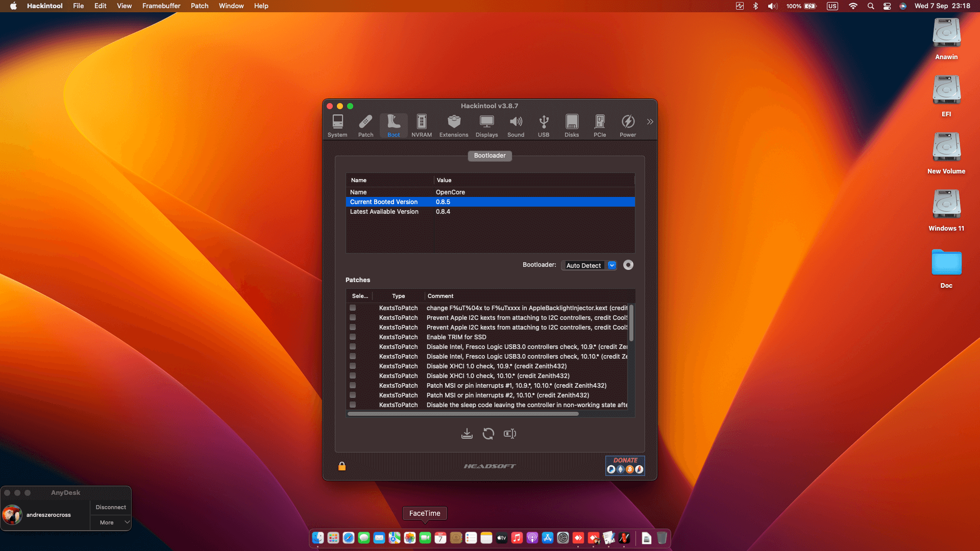Image resolution: width=980 pixels, height=551 pixels.
Task: Open the Extensions toolbar tab
Action: click(454, 126)
